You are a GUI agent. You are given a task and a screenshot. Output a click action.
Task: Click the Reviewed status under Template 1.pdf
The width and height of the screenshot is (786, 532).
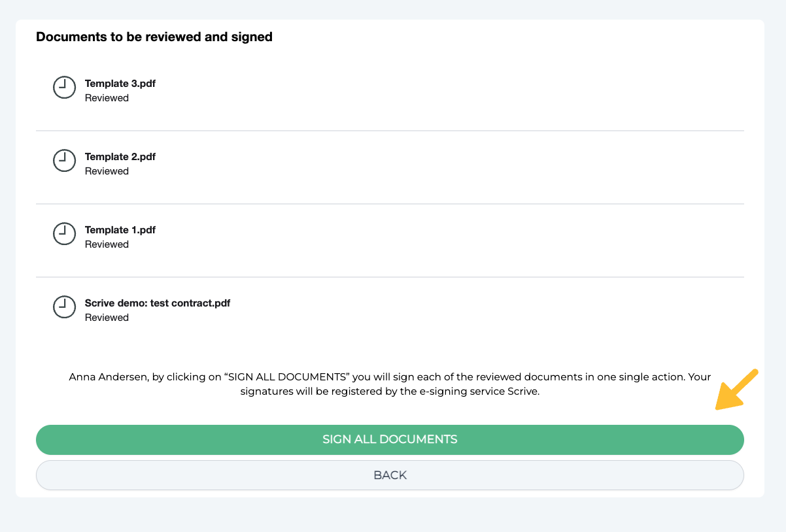107,244
